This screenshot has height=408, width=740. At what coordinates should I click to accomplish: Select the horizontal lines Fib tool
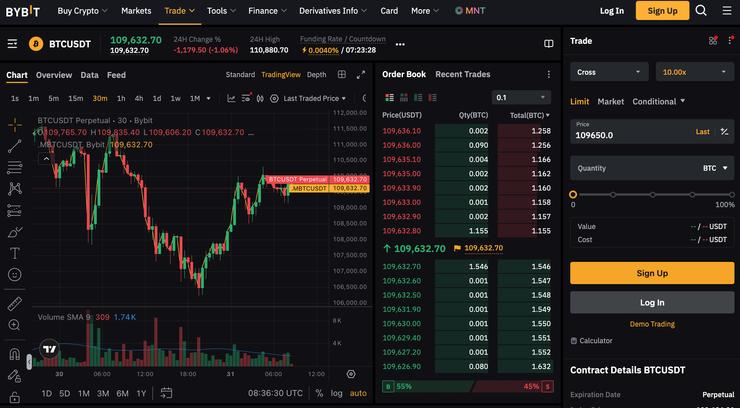coord(15,167)
